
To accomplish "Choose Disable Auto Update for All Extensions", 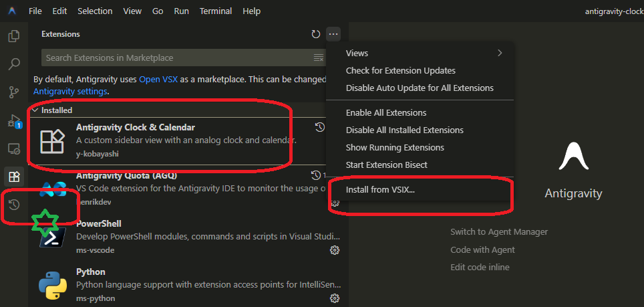I will [420, 88].
